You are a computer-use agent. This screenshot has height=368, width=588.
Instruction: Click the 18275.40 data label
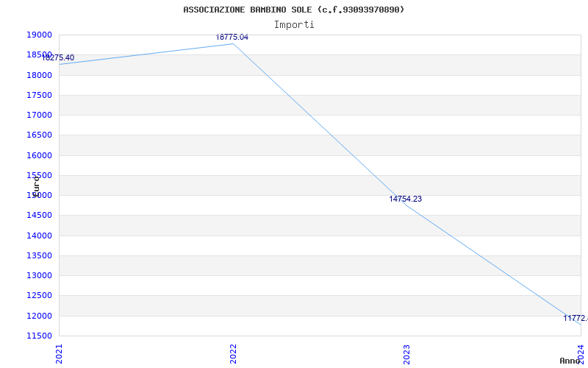58,58
